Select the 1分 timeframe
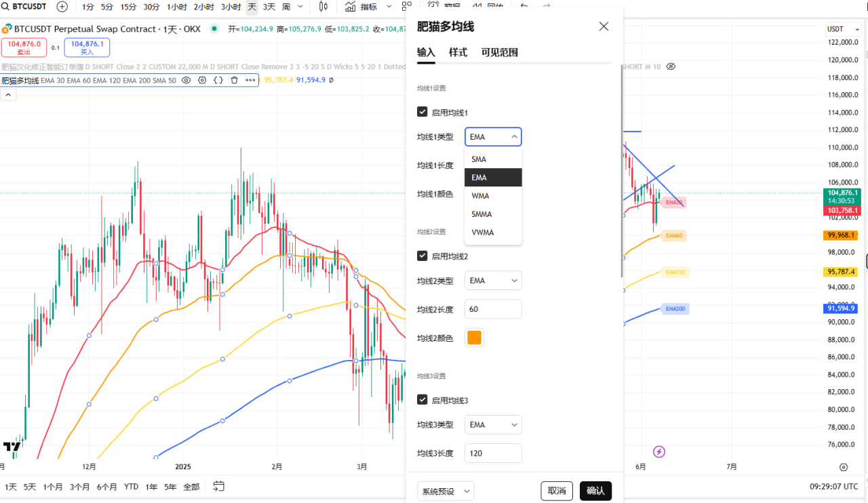Image resolution: width=868 pixels, height=503 pixels. coord(88,7)
